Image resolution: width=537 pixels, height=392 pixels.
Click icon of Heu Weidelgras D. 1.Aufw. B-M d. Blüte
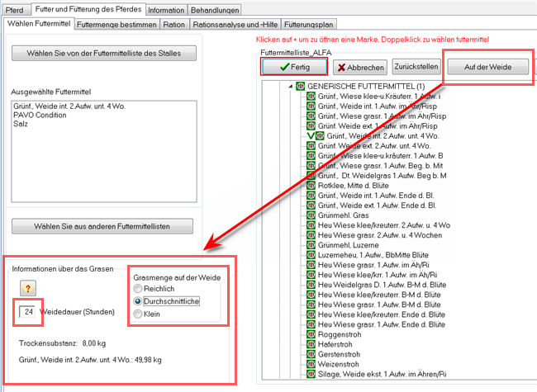[311, 285]
